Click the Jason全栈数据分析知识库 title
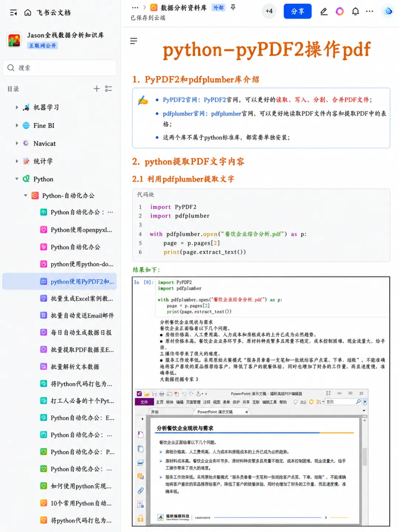399x532 pixels. click(x=65, y=35)
